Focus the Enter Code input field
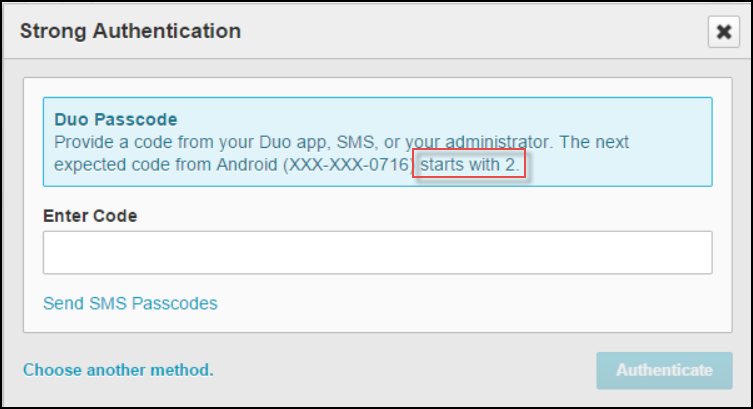Viewport: 753px width, 409px height. point(377,253)
